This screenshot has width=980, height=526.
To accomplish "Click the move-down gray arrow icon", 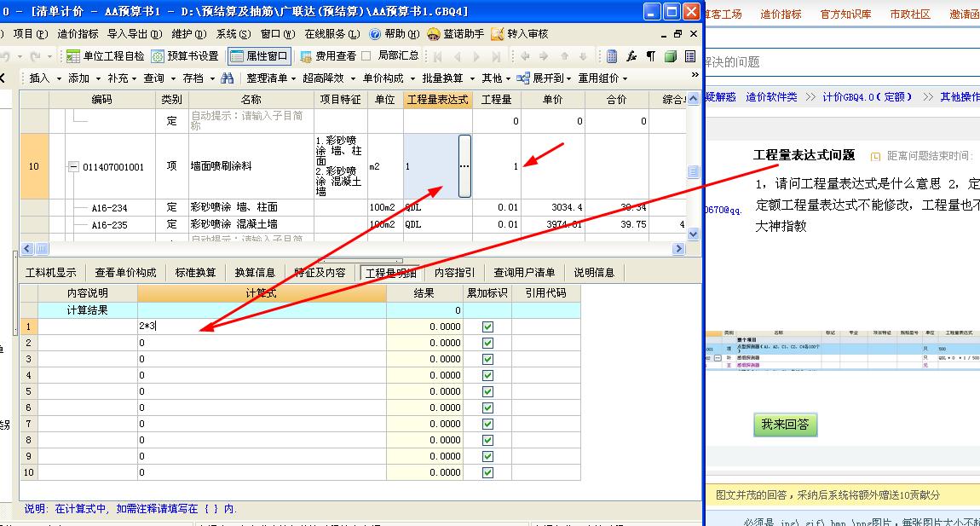I will [583, 56].
